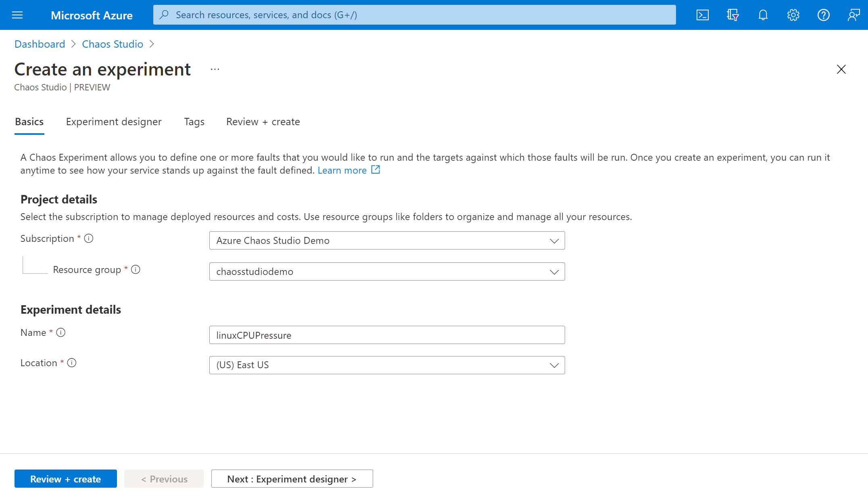Click the Help question mark icon
The width and height of the screenshot is (868, 499).
point(823,14)
